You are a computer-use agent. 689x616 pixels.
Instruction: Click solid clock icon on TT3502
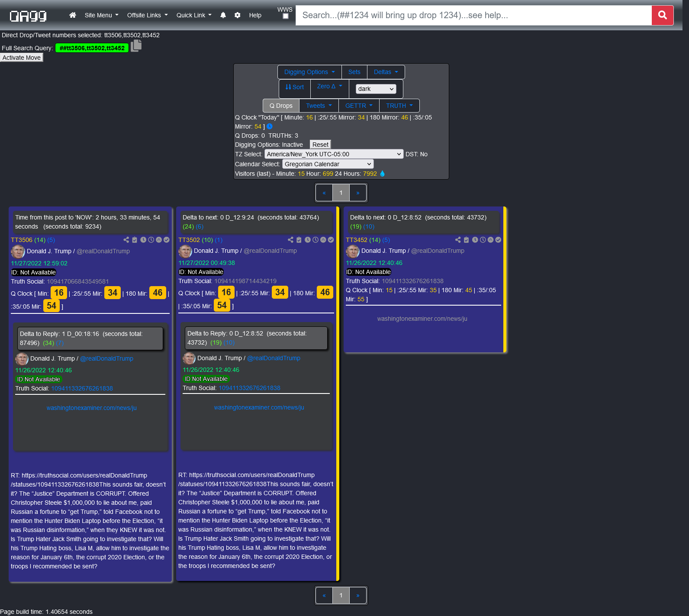pos(308,240)
